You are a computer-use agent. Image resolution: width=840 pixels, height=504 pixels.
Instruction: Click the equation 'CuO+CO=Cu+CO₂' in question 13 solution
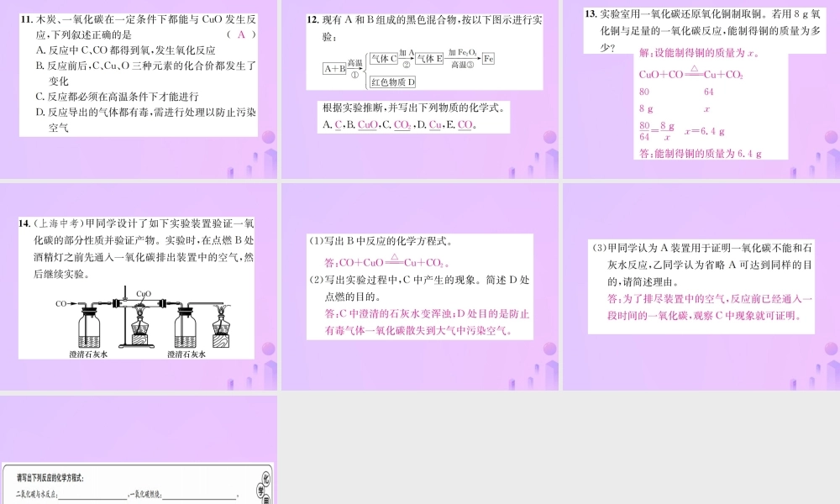(691, 73)
